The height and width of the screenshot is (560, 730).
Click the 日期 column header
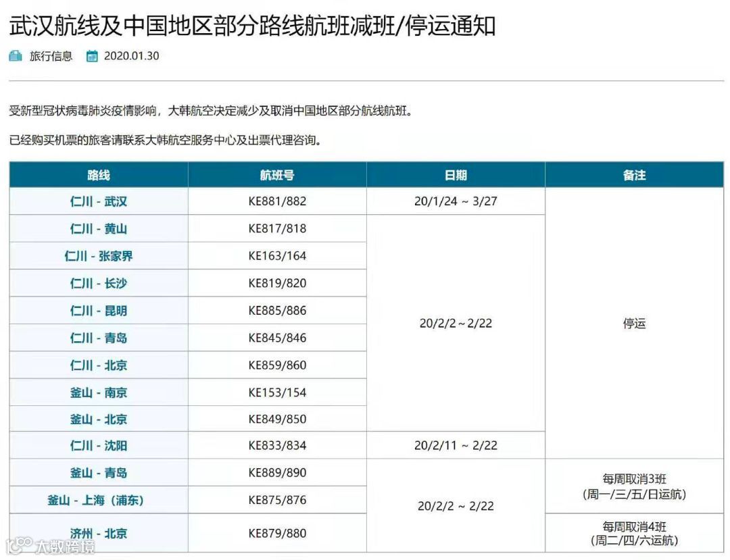[456, 175]
